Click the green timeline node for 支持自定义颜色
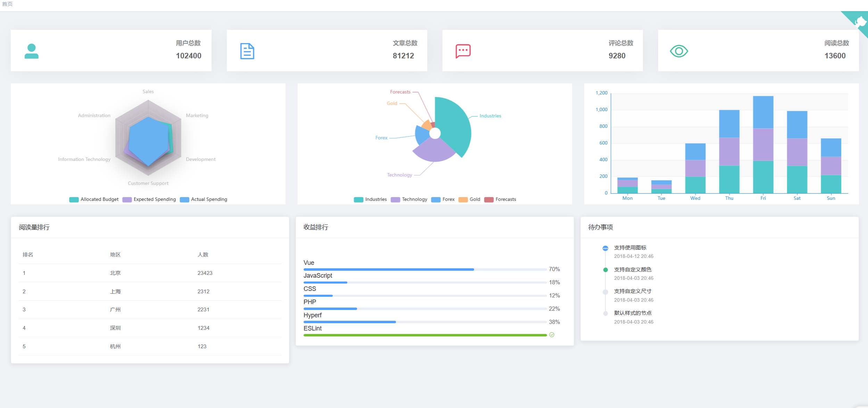 point(605,270)
